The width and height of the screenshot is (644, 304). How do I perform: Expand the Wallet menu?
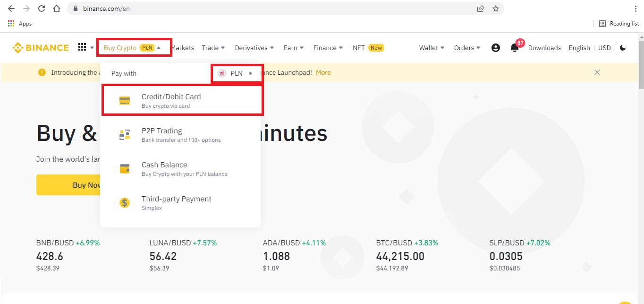click(432, 48)
